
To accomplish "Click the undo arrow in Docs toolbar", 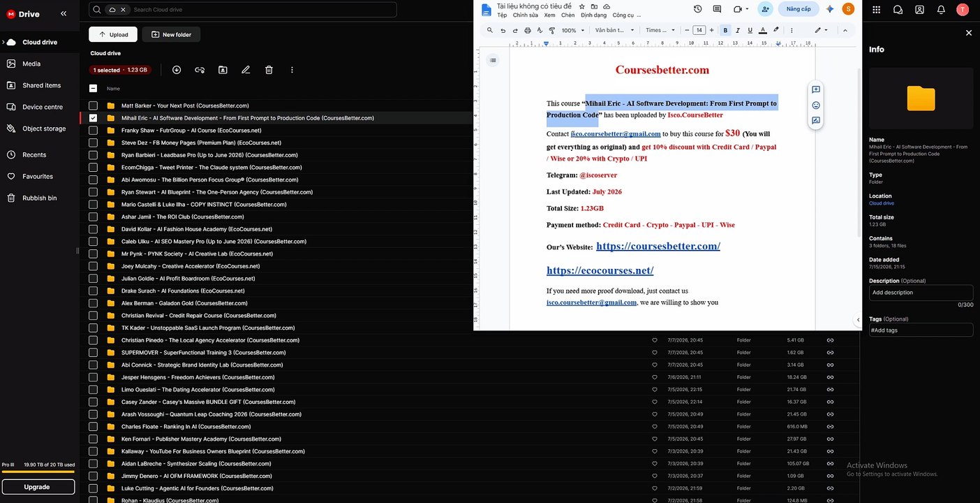I will (503, 30).
